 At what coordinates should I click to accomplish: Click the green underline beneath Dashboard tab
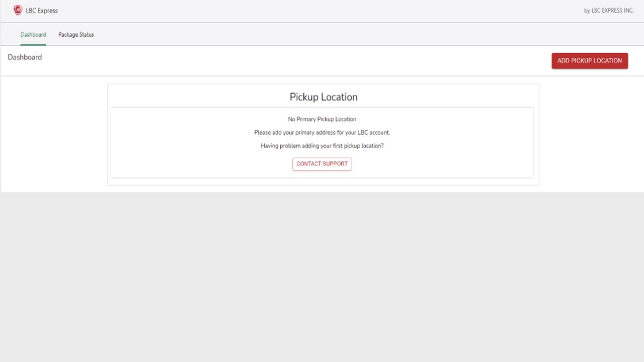pos(33,45)
